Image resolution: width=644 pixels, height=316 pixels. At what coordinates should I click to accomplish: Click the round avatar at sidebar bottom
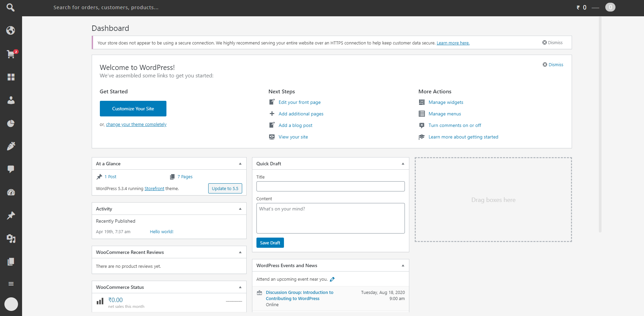[x=11, y=304]
